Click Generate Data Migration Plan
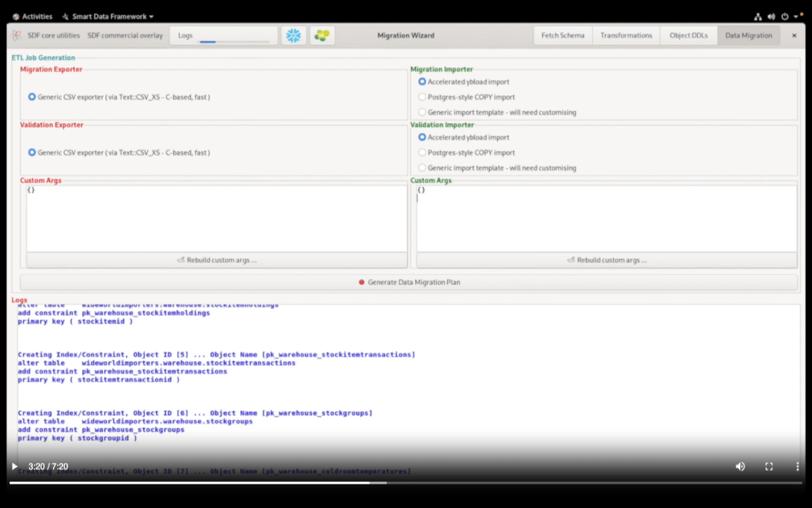The image size is (812, 508). 409,282
